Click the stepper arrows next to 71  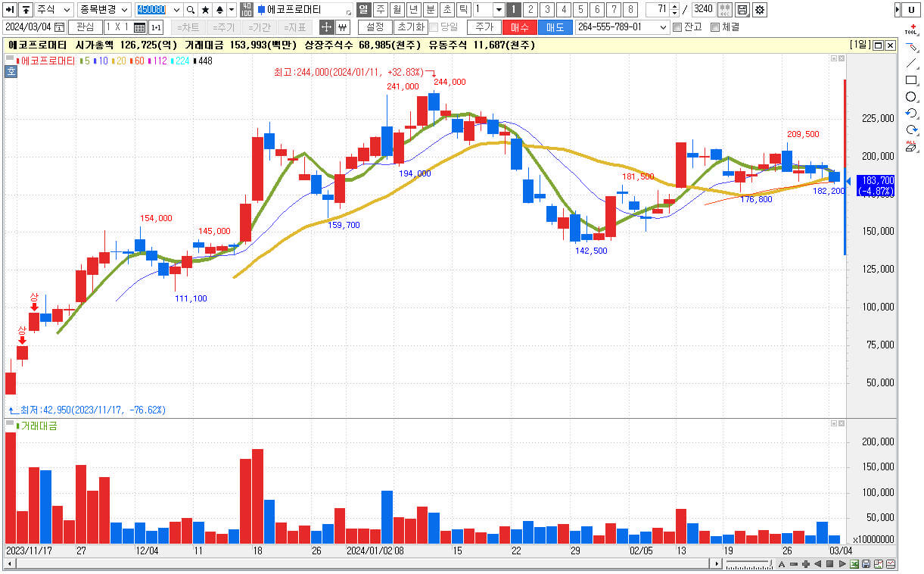[674, 10]
